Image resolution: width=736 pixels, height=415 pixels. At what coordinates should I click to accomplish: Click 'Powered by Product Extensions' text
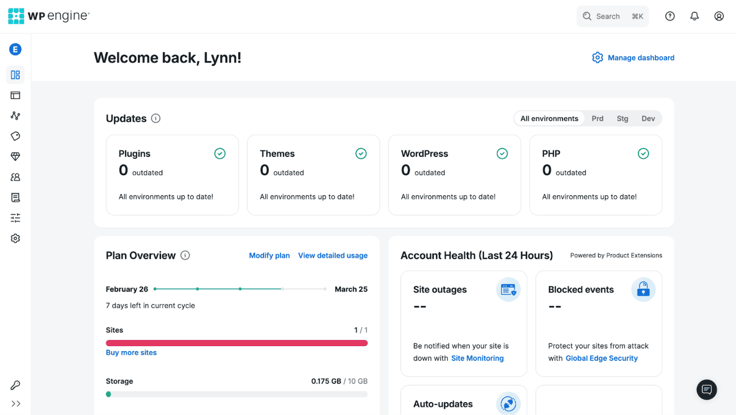tap(616, 255)
